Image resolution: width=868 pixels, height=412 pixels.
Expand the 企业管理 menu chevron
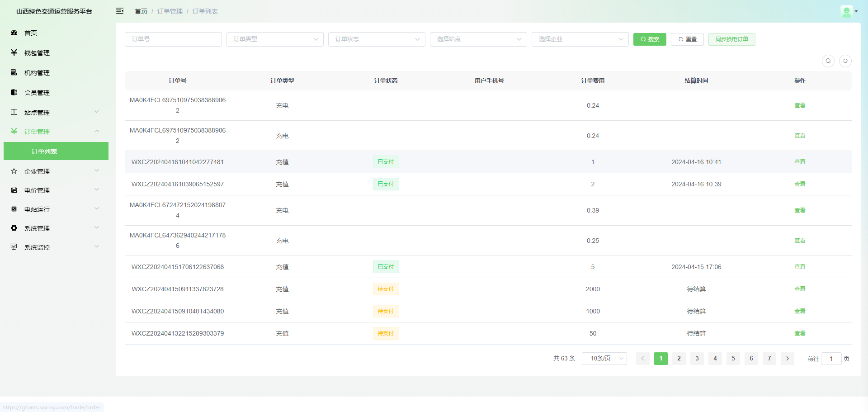click(97, 170)
